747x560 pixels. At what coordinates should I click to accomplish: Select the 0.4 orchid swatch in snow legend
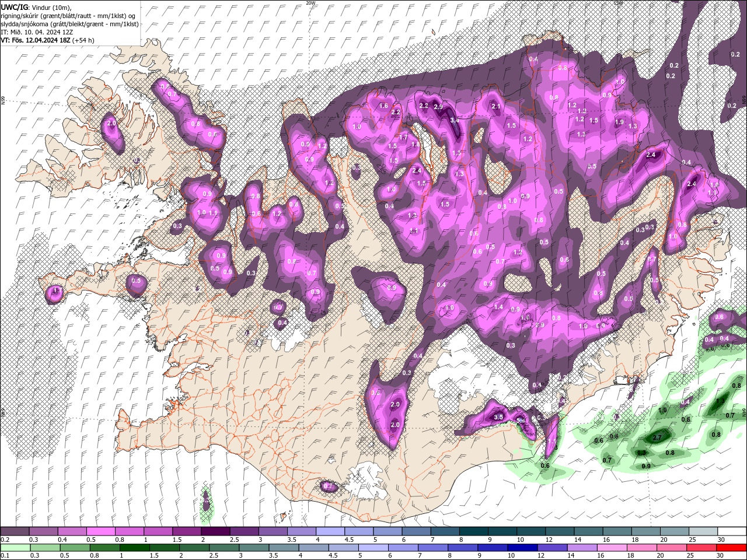pos(72,531)
